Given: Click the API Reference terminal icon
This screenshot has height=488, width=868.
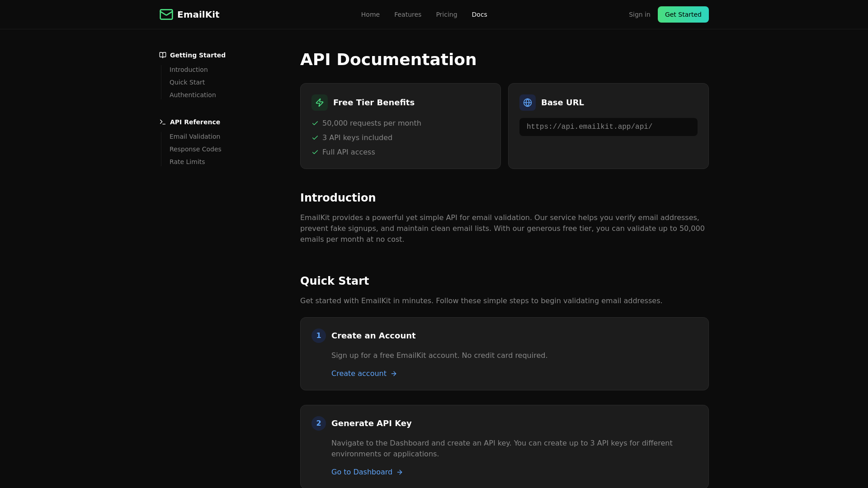Looking at the screenshot, I should (x=163, y=122).
